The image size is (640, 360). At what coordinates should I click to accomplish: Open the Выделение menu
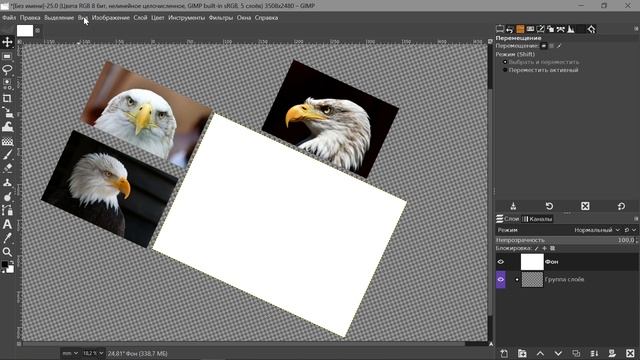coord(59,18)
